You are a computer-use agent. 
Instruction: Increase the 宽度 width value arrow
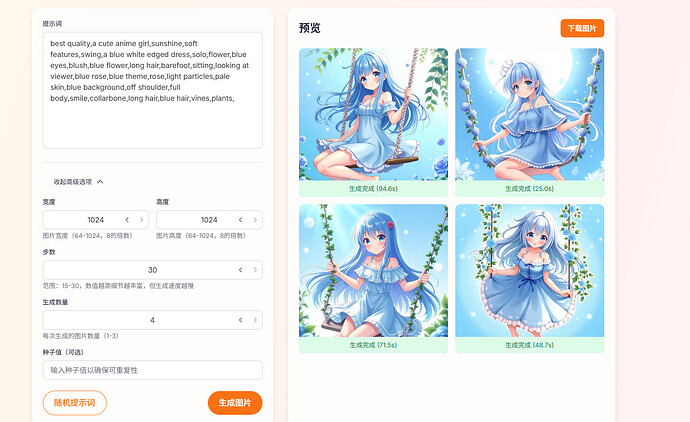(x=142, y=220)
